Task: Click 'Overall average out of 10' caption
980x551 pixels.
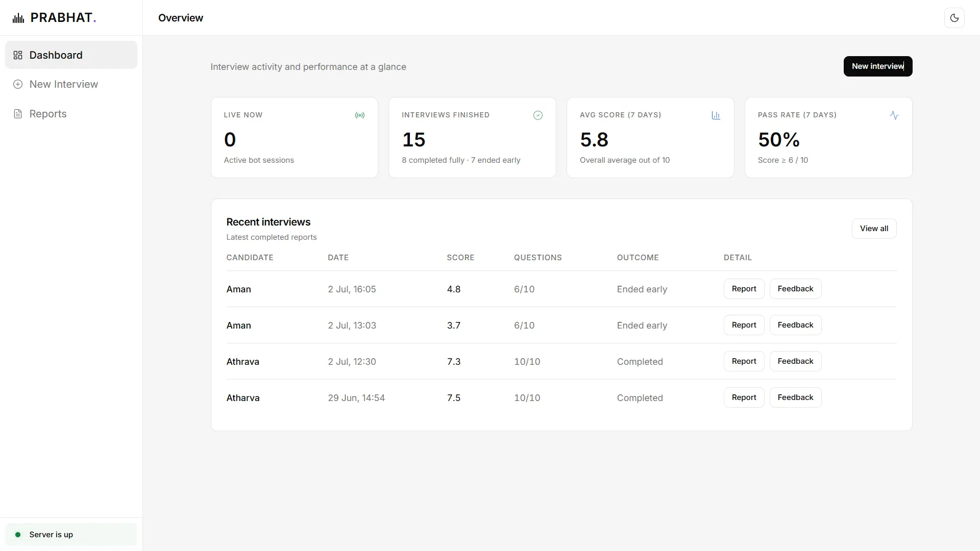Action: pyautogui.click(x=625, y=160)
